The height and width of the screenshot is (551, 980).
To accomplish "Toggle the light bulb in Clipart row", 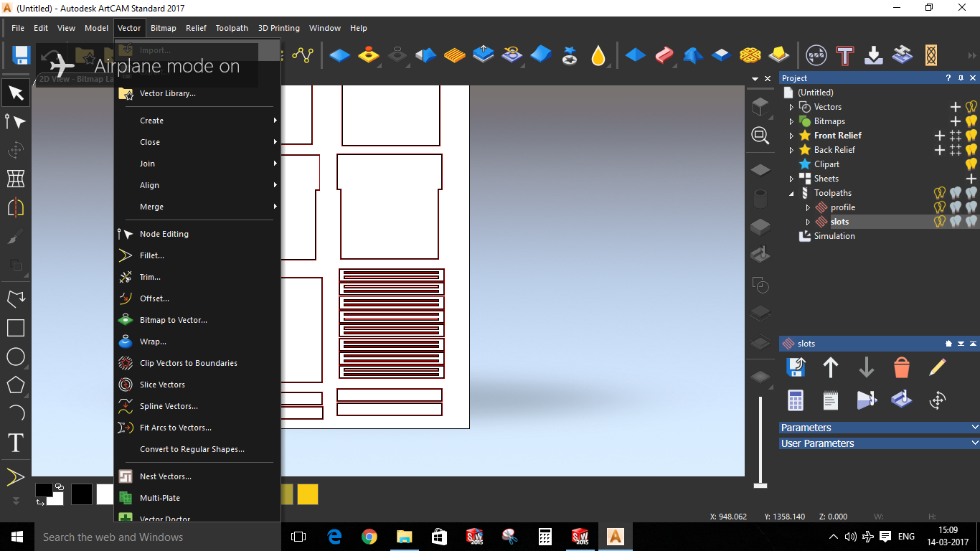I will [971, 164].
